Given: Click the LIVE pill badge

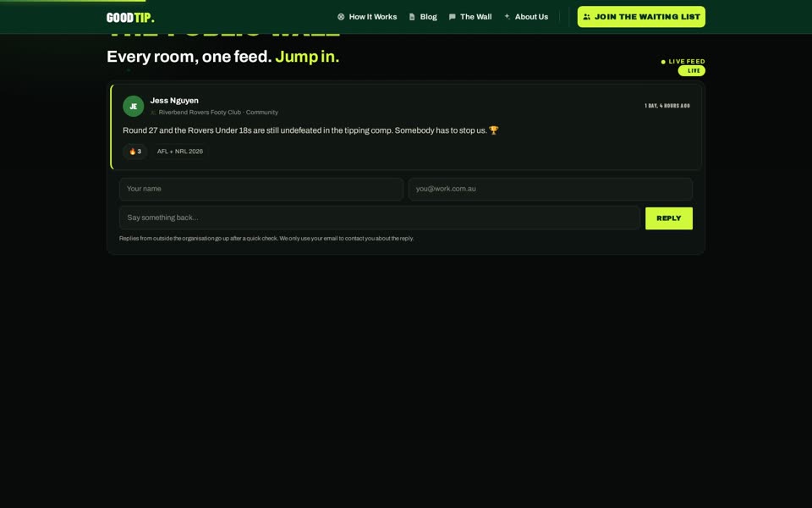Looking at the screenshot, I should pyautogui.click(x=691, y=70).
